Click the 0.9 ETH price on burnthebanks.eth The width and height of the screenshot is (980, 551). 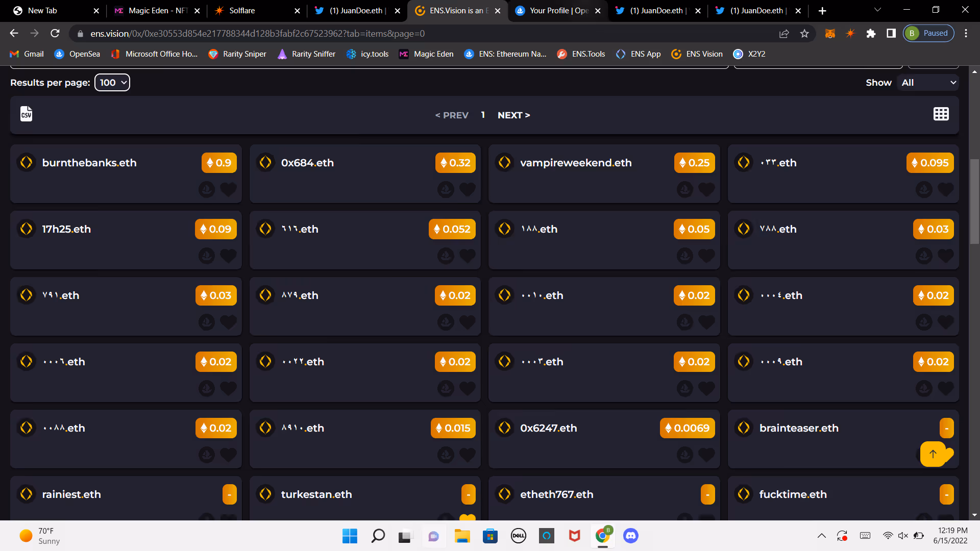219,163
